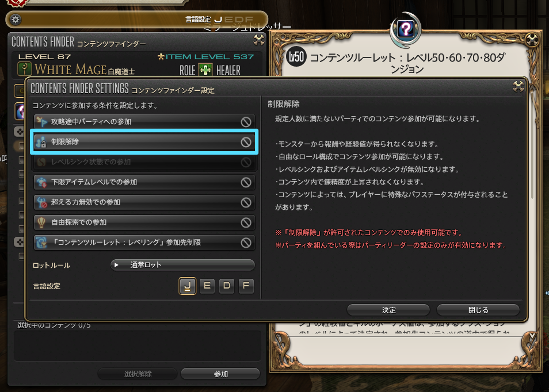Click the 閉じる button
549x392 pixels.
click(478, 310)
